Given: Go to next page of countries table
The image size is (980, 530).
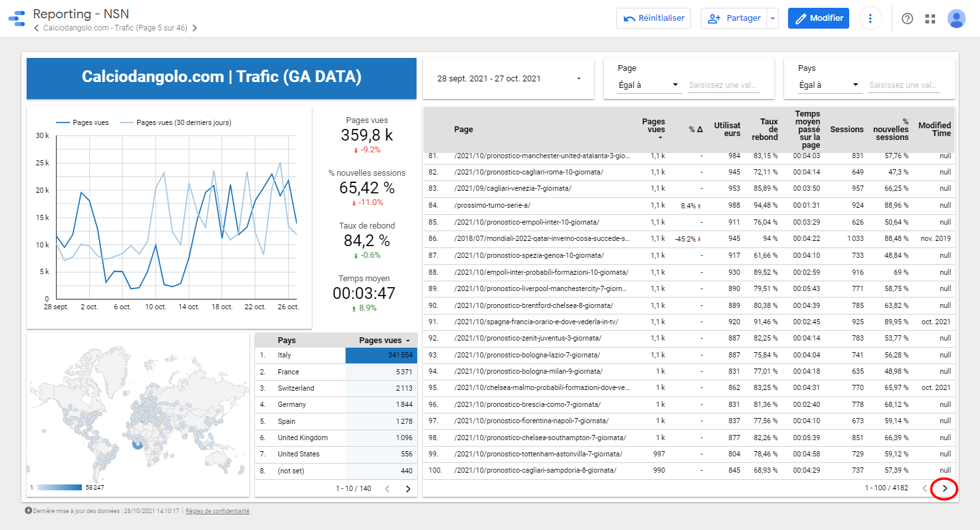Looking at the screenshot, I should pyautogui.click(x=408, y=489).
